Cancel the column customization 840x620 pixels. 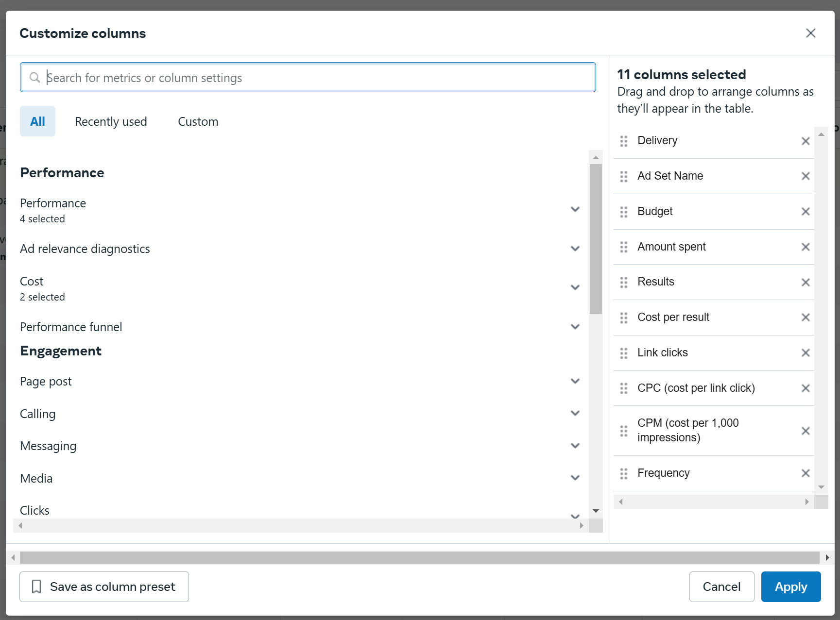721,586
